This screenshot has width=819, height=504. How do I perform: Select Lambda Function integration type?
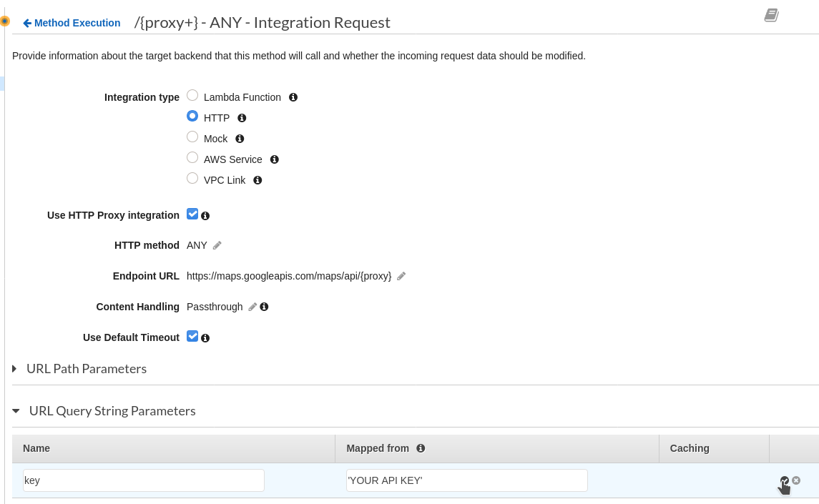192,95
